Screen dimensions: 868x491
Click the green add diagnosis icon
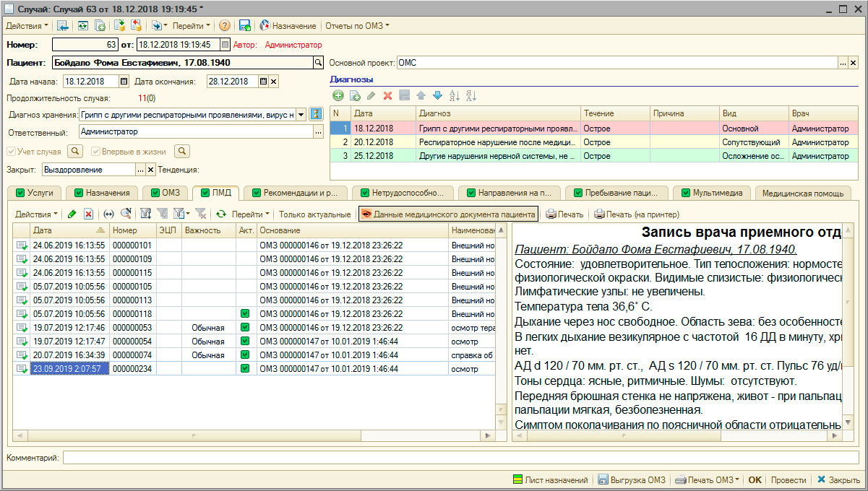(338, 95)
